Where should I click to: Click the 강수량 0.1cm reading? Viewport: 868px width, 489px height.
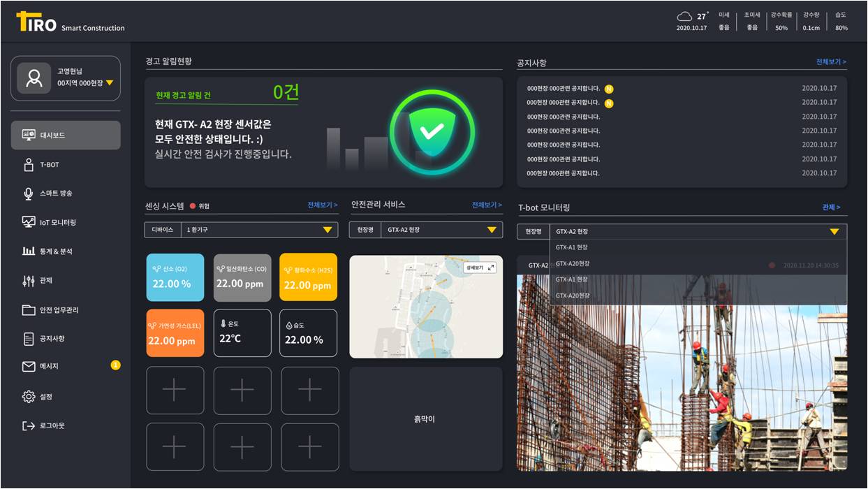click(811, 21)
